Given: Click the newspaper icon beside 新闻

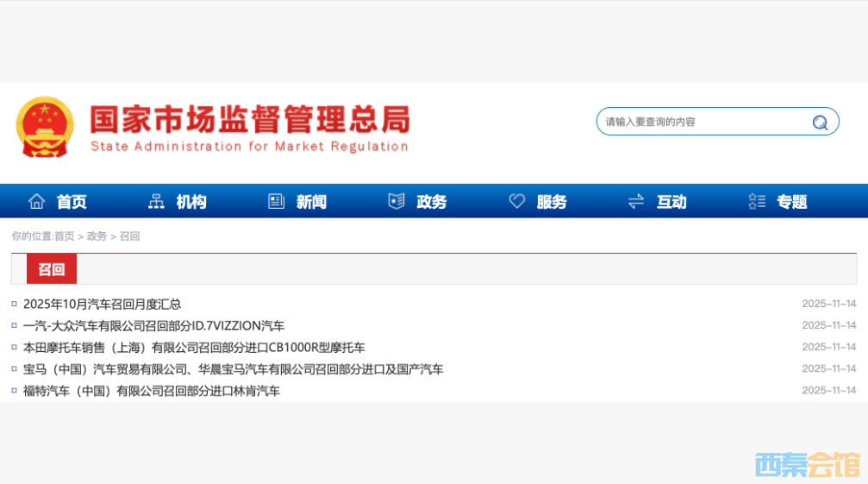Looking at the screenshot, I should [276, 201].
